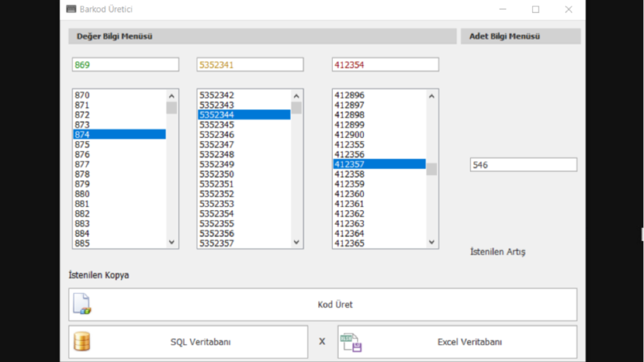Select 412897 in the third list
The width and height of the screenshot is (644, 362).
[379, 105]
